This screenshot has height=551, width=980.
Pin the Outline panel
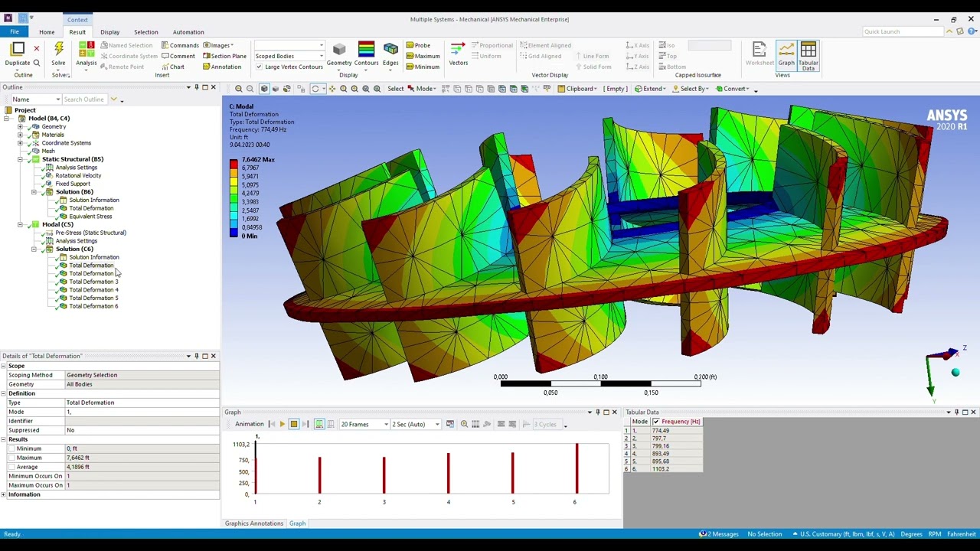click(196, 87)
